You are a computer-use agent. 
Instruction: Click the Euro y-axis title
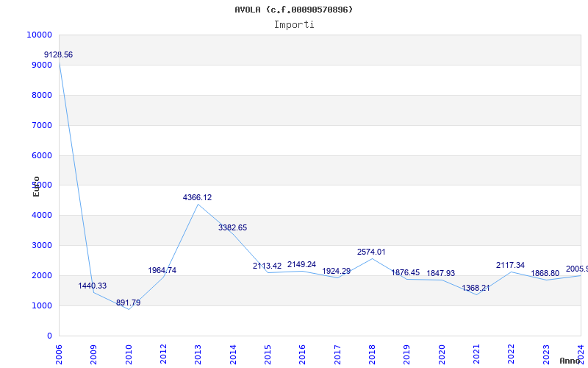[x=36, y=186]
